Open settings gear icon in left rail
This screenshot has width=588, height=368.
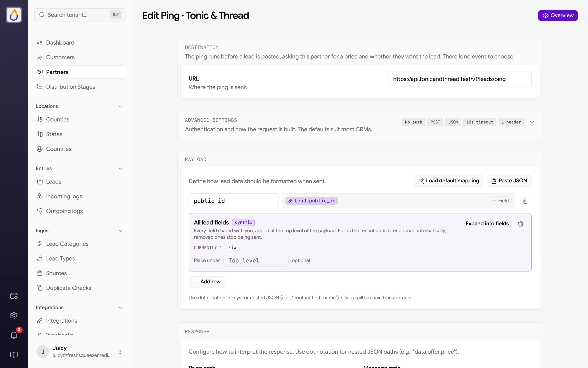[x=14, y=316]
